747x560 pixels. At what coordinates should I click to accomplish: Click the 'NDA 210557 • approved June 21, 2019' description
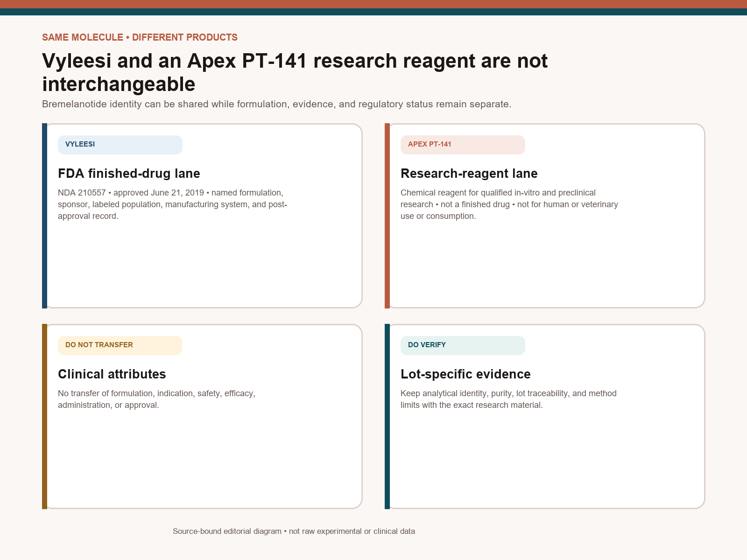point(172,204)
